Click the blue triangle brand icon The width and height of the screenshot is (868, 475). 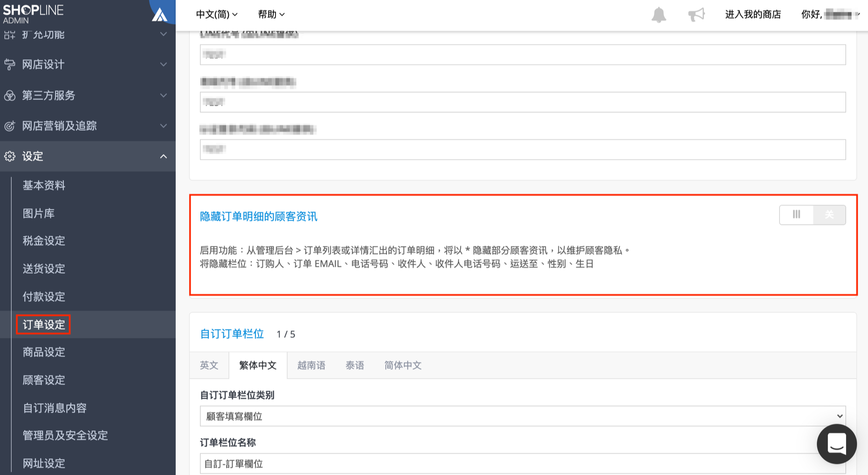tap(160, 14)
